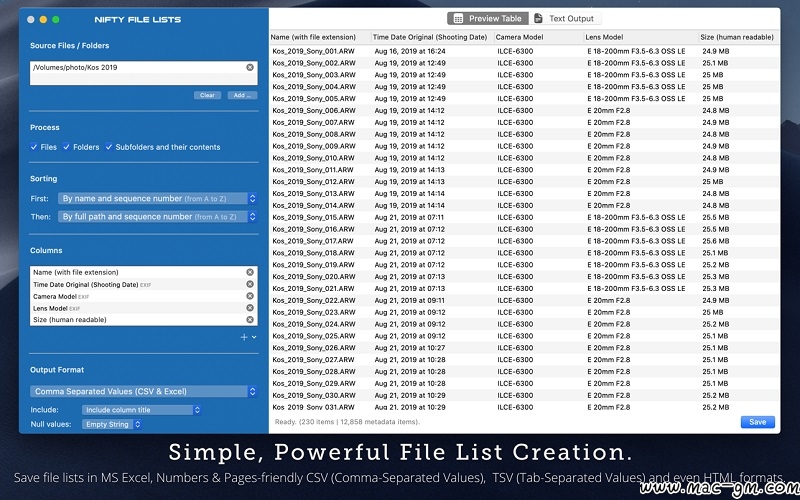800x500 pixels.
Task: Click the Add... button
Action: point(242,95)
